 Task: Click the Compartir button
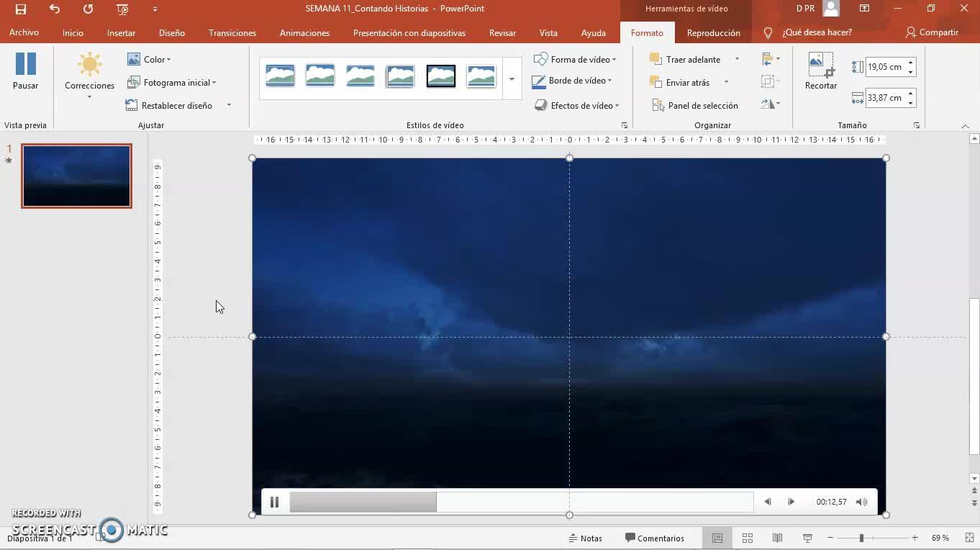click(x=932, y=32)
